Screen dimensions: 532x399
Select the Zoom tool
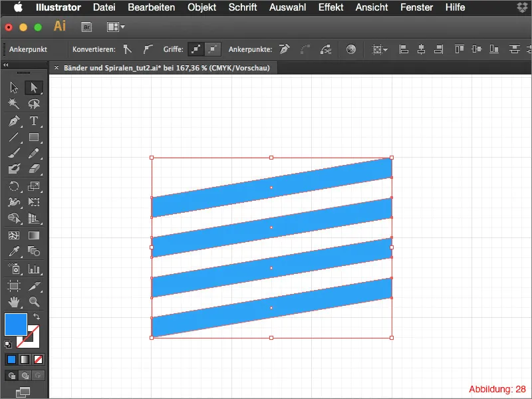pyautogui.click(x=34, y=302)
